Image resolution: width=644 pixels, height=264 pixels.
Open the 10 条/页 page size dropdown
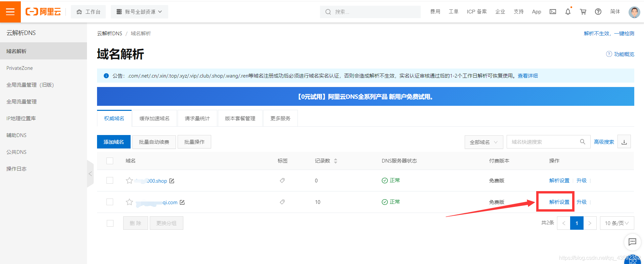617,223
